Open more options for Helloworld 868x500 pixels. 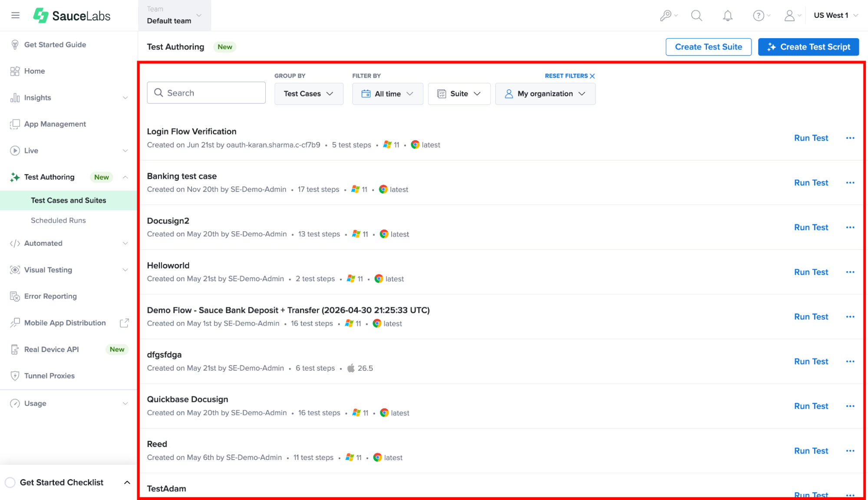click(850, 272)
